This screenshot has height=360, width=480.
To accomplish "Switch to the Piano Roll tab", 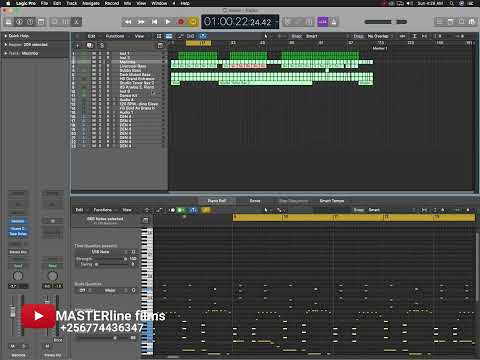I will (217, 201).
